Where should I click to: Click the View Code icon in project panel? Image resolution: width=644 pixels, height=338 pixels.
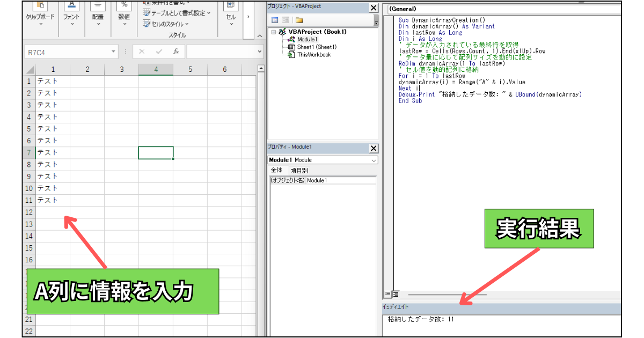pyautogui.click(x=274, y=20)
